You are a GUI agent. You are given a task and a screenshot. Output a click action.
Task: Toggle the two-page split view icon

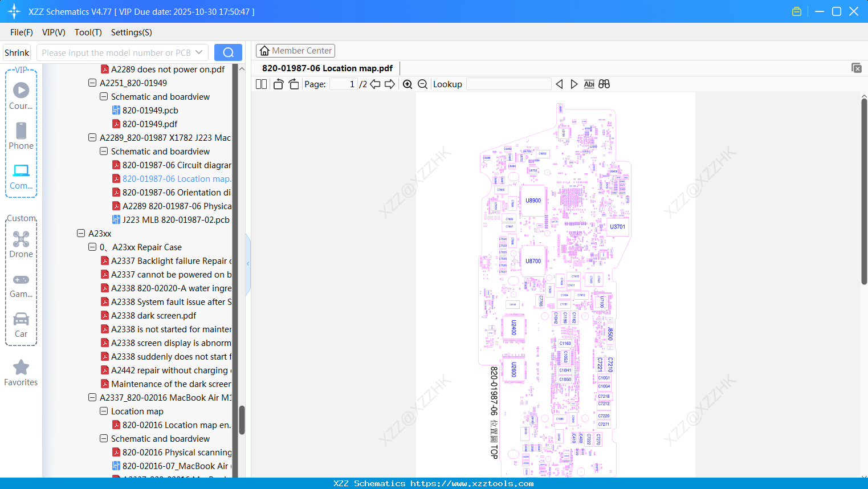click(x=261, y=84)
